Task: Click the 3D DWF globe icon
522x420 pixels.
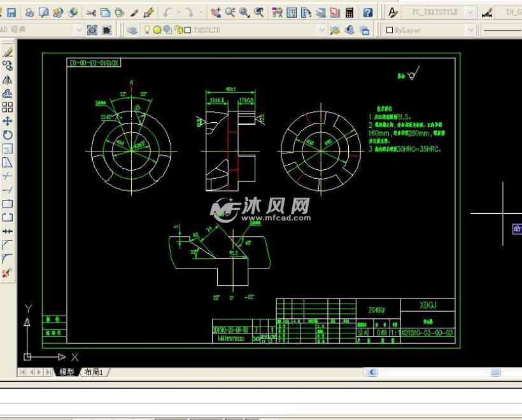Action: 72,13
